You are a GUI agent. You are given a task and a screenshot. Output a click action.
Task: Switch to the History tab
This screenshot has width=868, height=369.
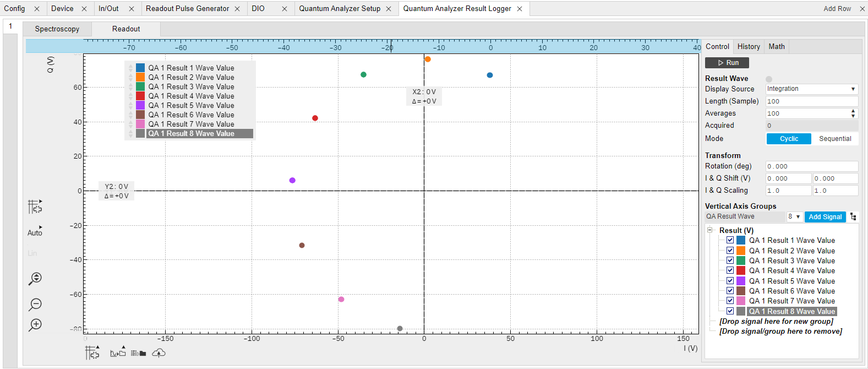click(x=748, y=47)
